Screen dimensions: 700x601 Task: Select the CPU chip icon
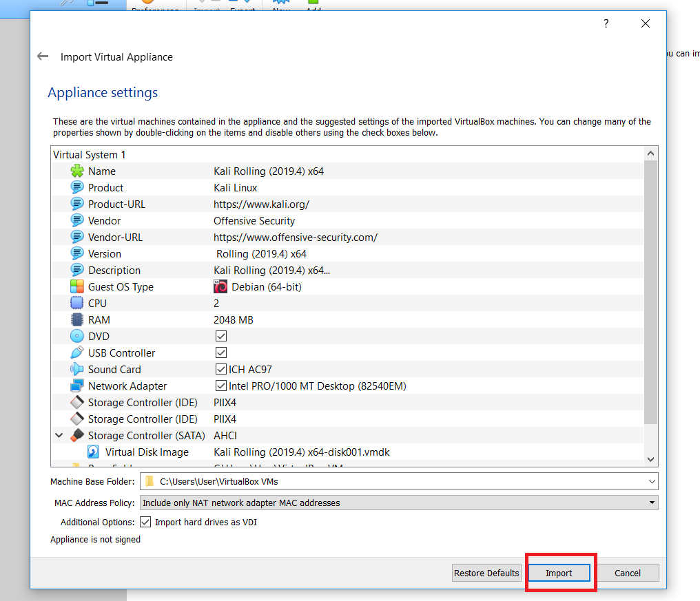point(76,304)
